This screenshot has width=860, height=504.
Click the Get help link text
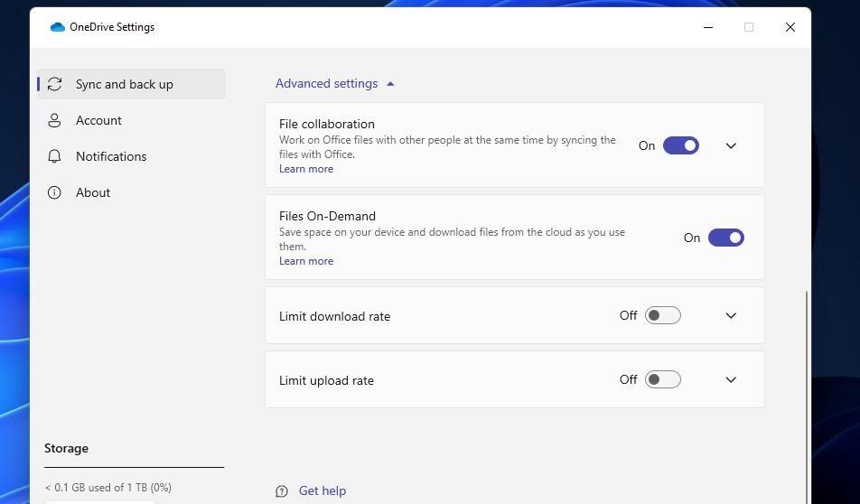(x=322, y=490)
